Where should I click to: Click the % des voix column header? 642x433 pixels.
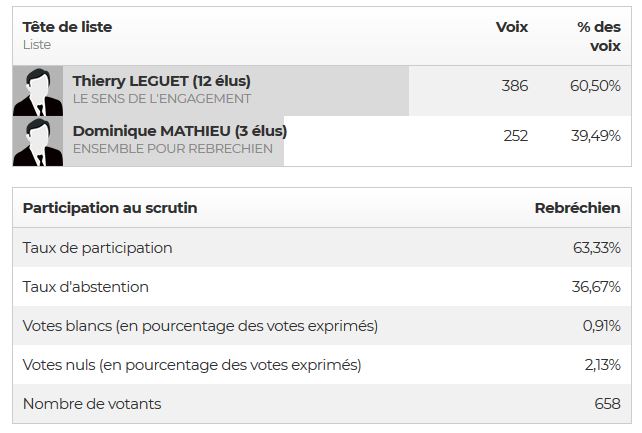point(599,36)
